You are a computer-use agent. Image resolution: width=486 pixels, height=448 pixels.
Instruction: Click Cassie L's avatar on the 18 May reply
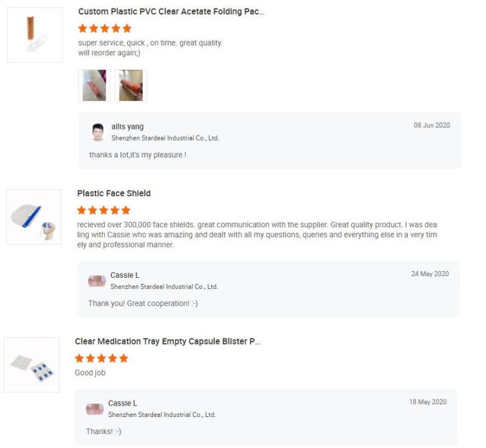click(95, 409)
